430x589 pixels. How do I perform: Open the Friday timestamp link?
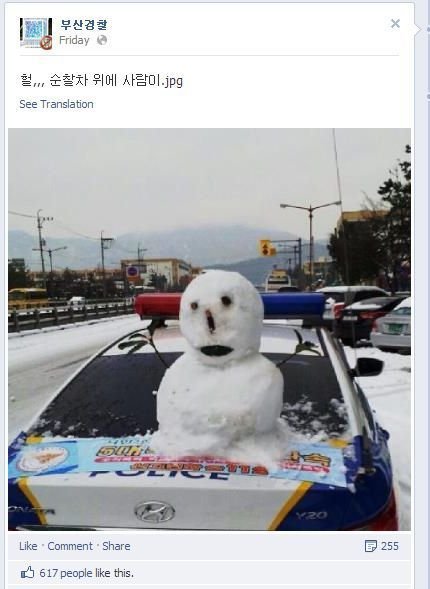tap(74, 40)
